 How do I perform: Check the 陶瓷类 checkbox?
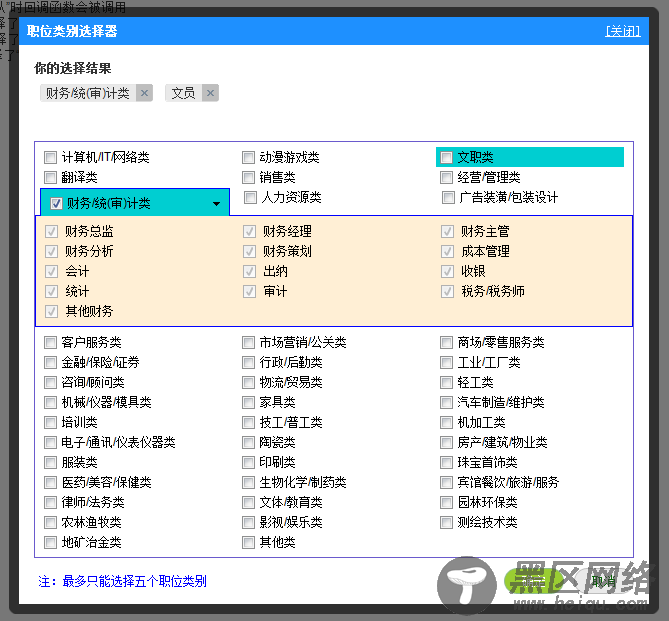(248, 443)
